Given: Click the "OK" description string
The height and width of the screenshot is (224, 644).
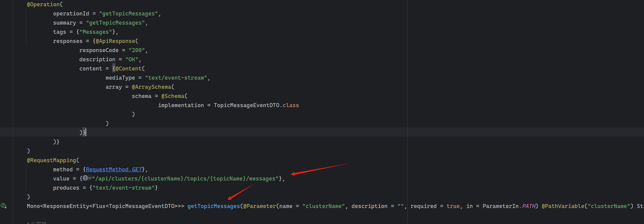Looking at the screenshot, I should click(132, 59).
